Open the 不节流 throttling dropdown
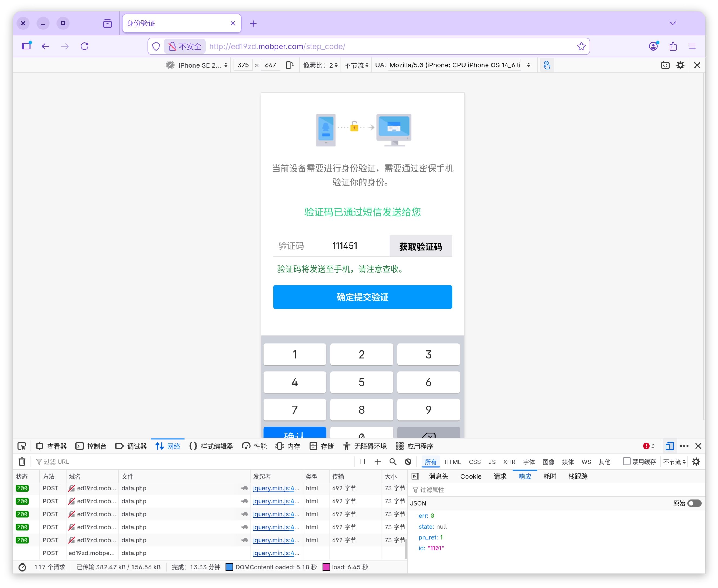The height and width of the screenshot is (588, 718). pos(355,65)
